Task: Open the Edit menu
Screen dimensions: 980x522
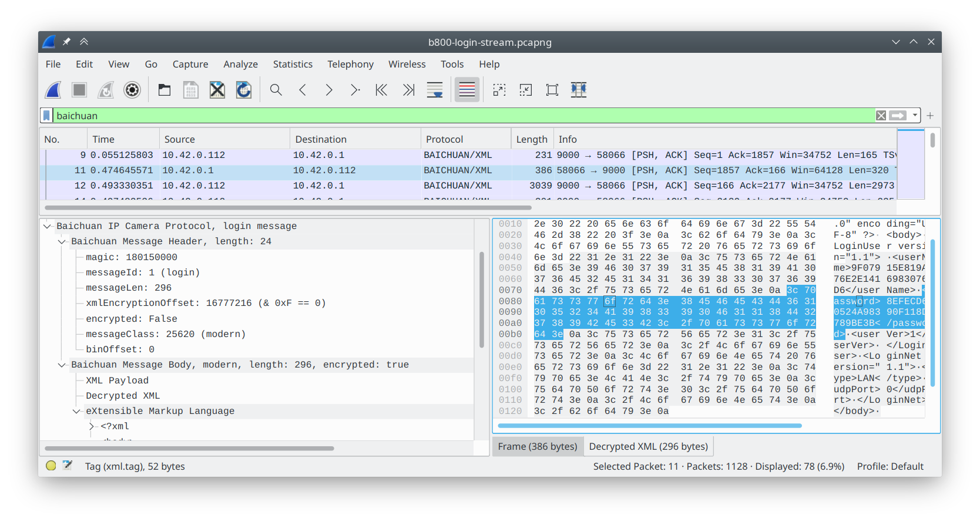Action: [x=84, y=64]
